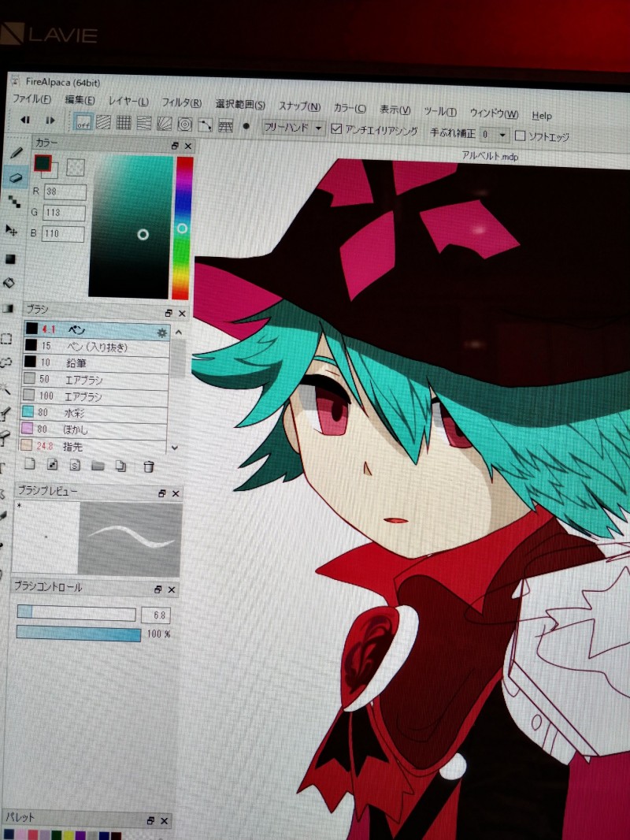This screenshot has height=840, width=630.
Task: Open the ツール(T) menu
Action: (x=440, y=111)
